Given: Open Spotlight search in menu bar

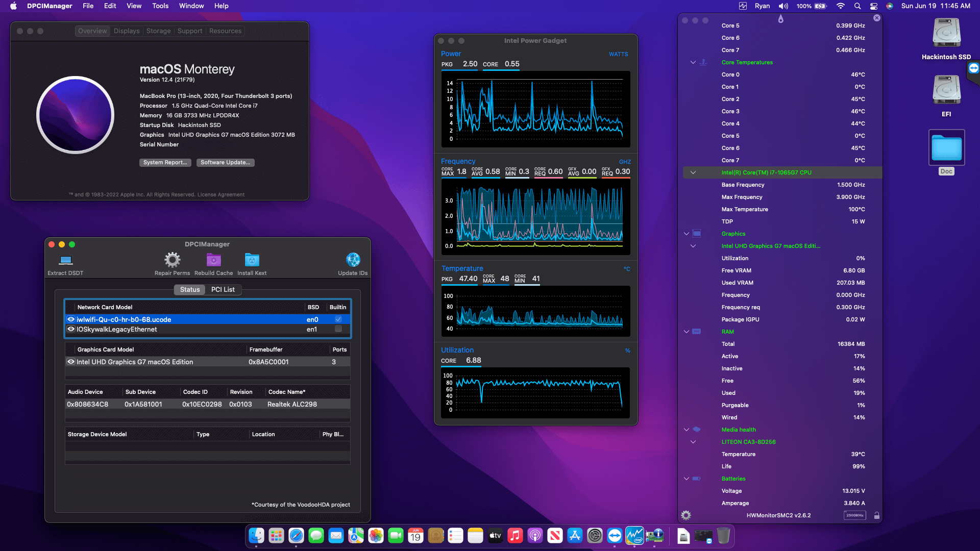Looking at the screenshot, I should click(857, 6).
